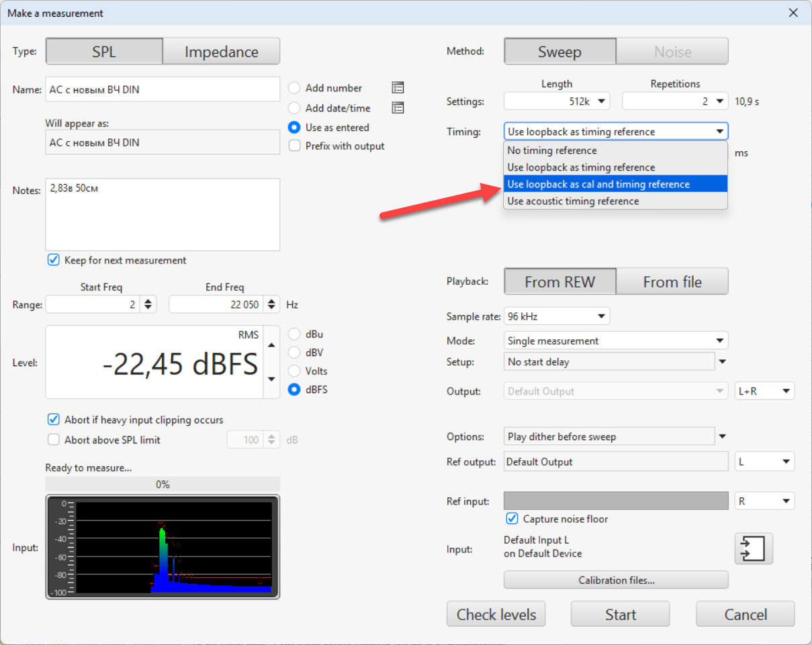Click the Setup No start delay field
The width and height of the screenshot is (812, 645).
pos(609,361)
